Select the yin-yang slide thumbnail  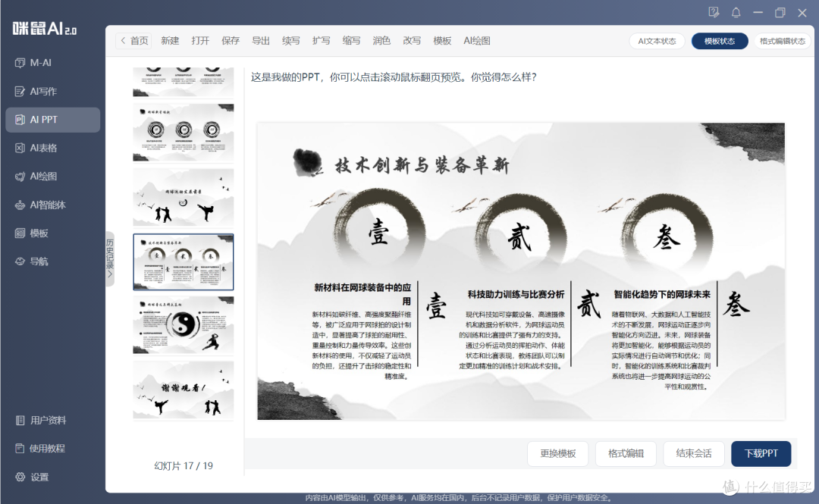184,326
